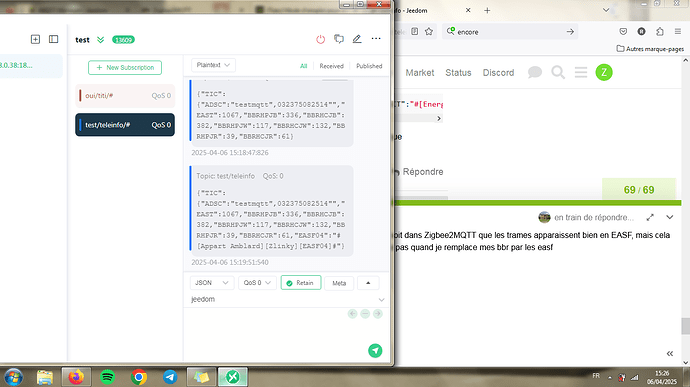Open the Plaintext format dropdown
Viewport: 690px width, 387px height.
click(213, 65)
